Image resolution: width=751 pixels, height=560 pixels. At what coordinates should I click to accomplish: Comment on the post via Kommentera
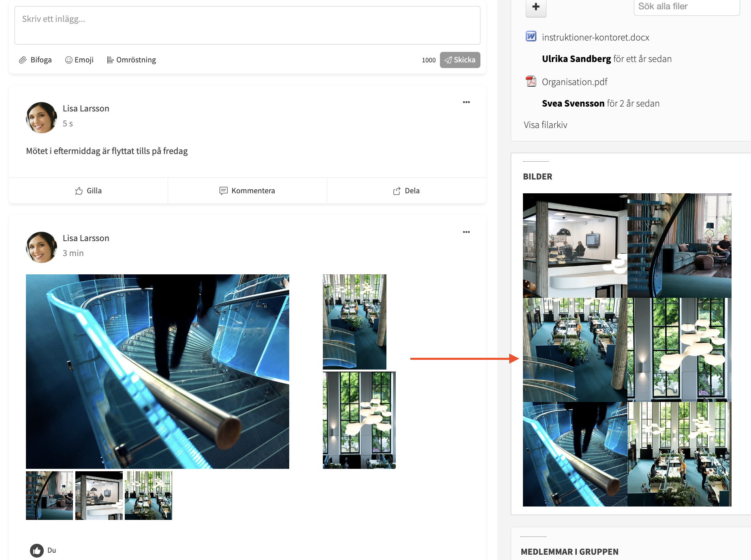tap(247, 191)
